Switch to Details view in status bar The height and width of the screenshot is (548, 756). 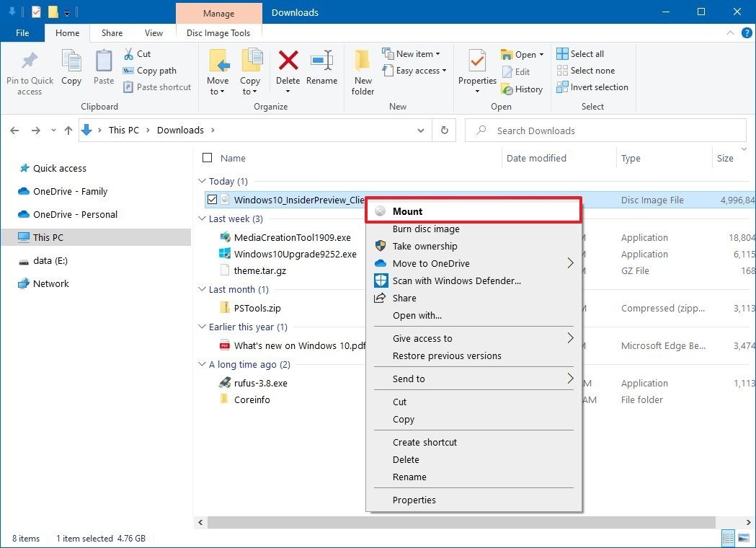[x=728, y=537]
